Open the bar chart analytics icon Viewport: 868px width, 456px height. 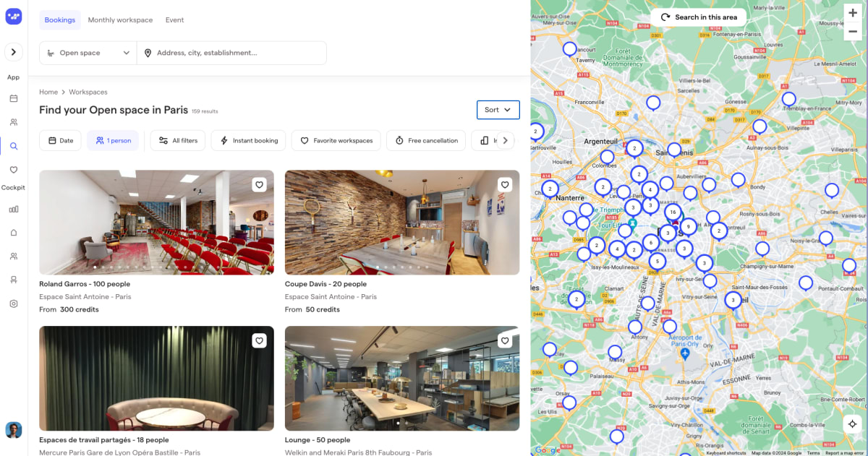14,209
